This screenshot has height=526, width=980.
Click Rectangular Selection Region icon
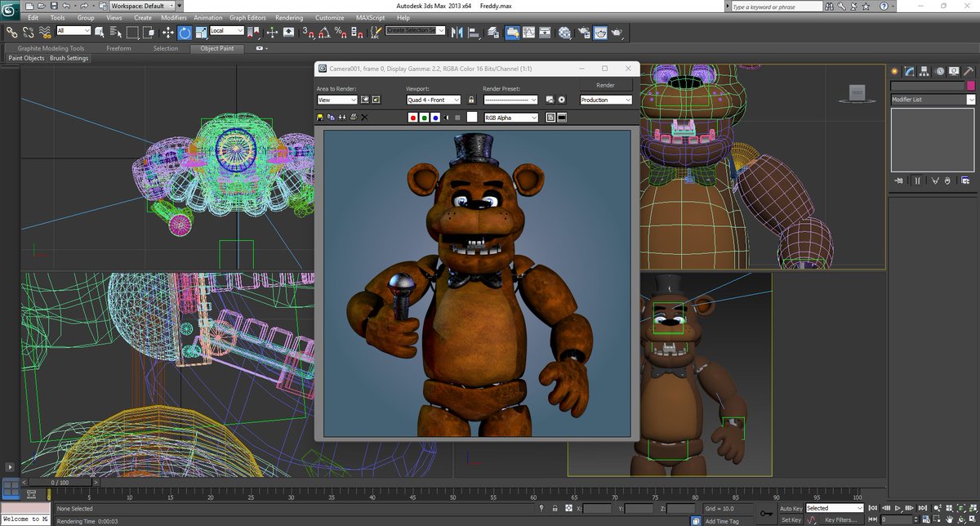[x=133, y=32]
